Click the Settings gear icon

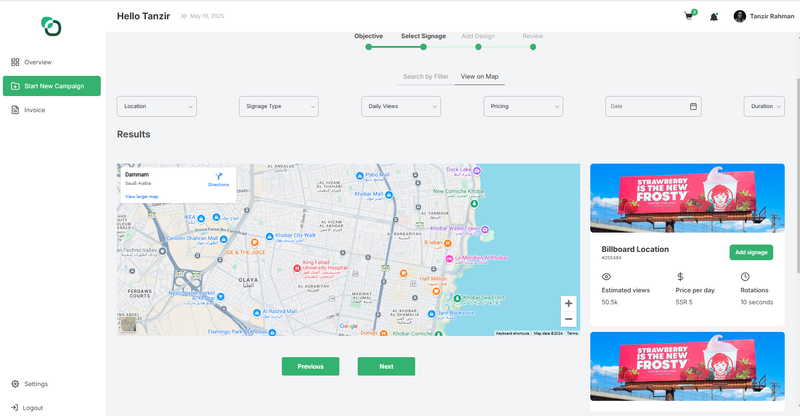click(15, 384)
